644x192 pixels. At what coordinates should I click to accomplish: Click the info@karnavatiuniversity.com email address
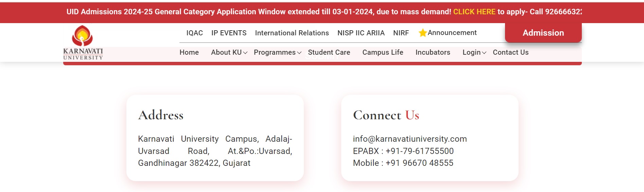tap(410, 139)
